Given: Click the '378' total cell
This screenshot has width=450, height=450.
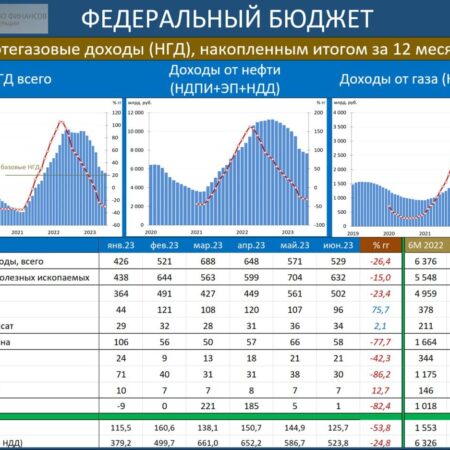Looking at the screenshot, I should (426, 310).
